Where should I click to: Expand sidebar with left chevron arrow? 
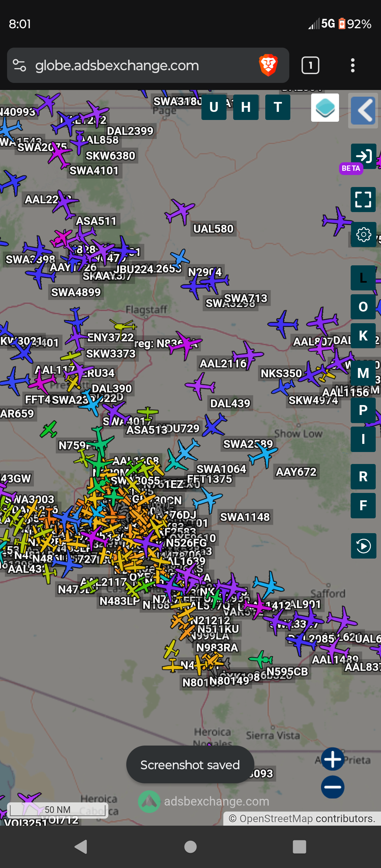click(363, 110)
